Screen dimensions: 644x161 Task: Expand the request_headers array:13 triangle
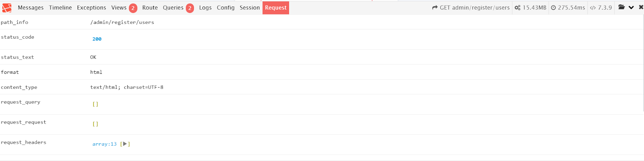(125, 144)
